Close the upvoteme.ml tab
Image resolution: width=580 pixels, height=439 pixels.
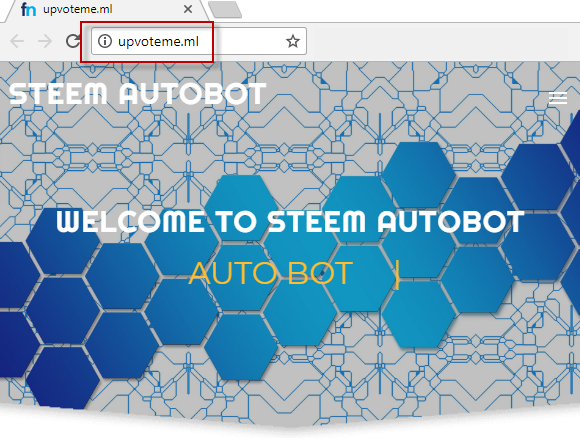click(188, 9)
